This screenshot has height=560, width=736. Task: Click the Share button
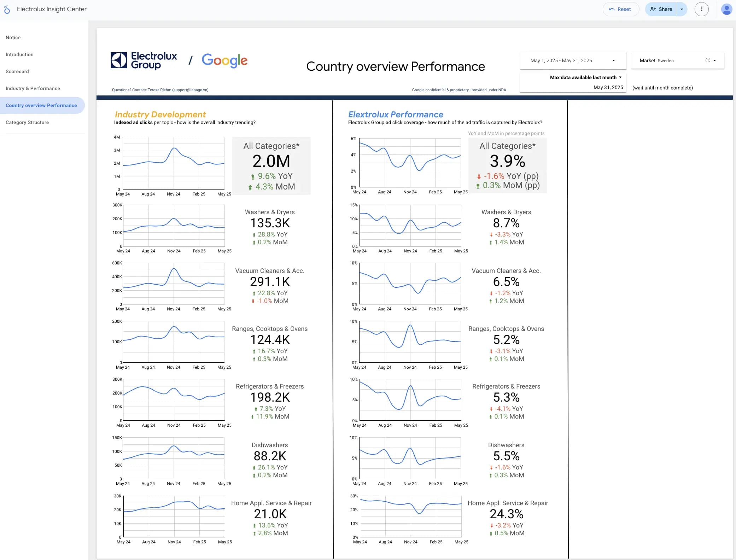coord(661,9)
